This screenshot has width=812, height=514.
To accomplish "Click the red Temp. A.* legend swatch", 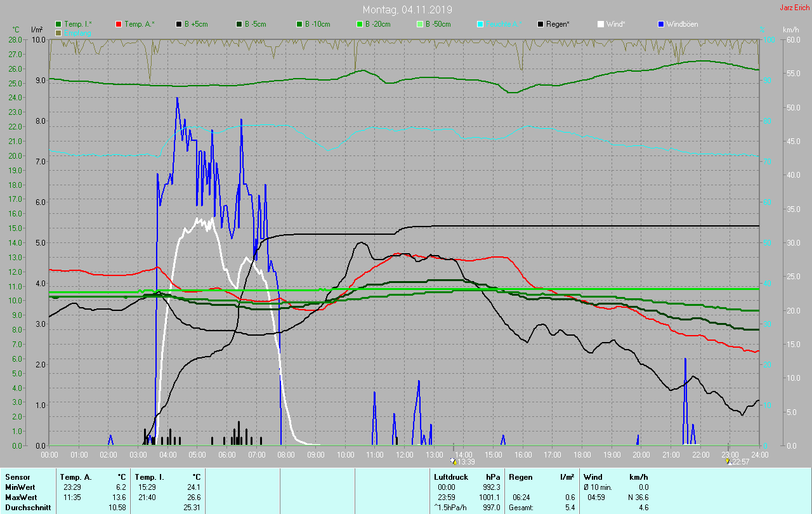I will pyautogui.click(x=119, y=24).
